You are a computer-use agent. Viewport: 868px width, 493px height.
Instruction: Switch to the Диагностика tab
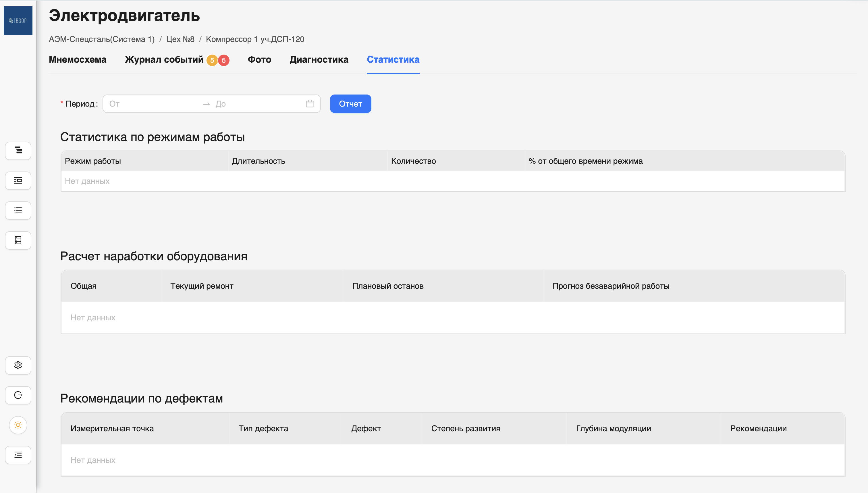pos(319,59)
